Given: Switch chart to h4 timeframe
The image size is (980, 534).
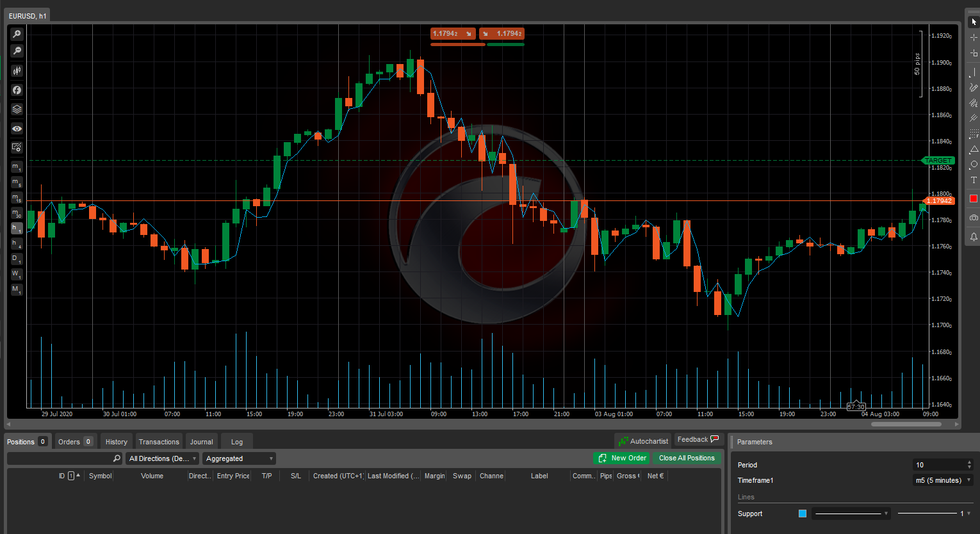Looking at the screenshot, I should tap(17, 244).
